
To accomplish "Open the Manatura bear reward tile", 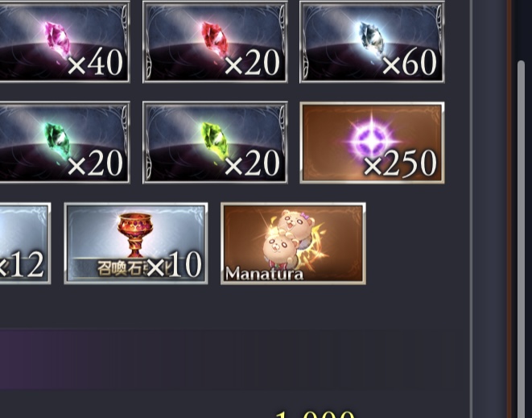I will [293, 243].
